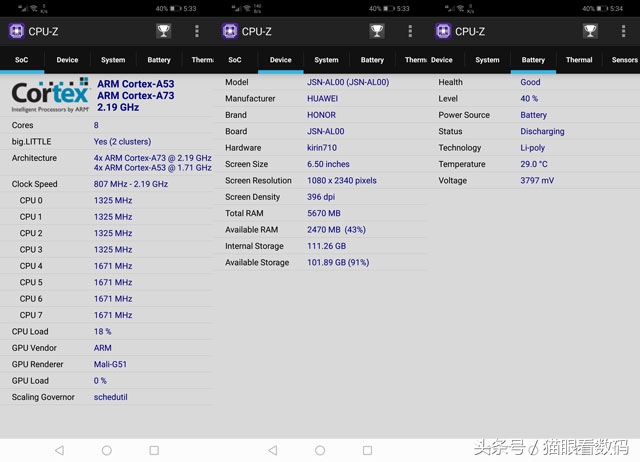This screenshot has width=640, height=462.
Task: Tap the battery Status value Discharging
Action: 542,131
